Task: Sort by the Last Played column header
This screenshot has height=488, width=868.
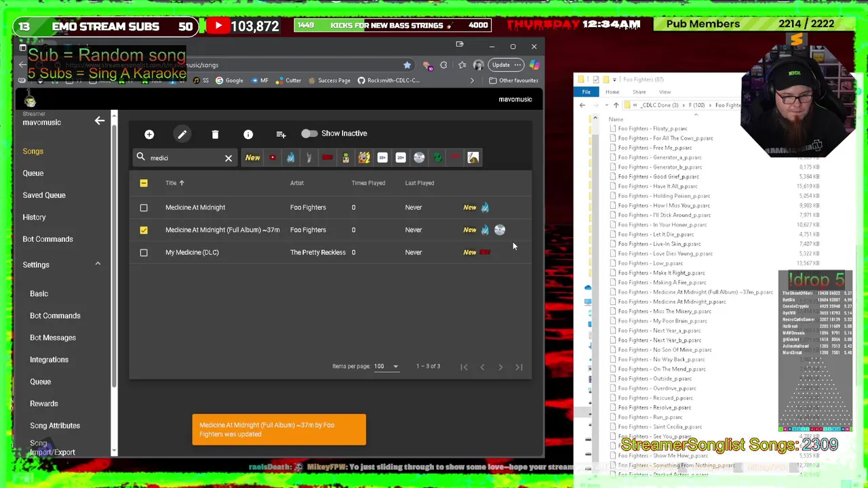Action: [x=420, y=183]
